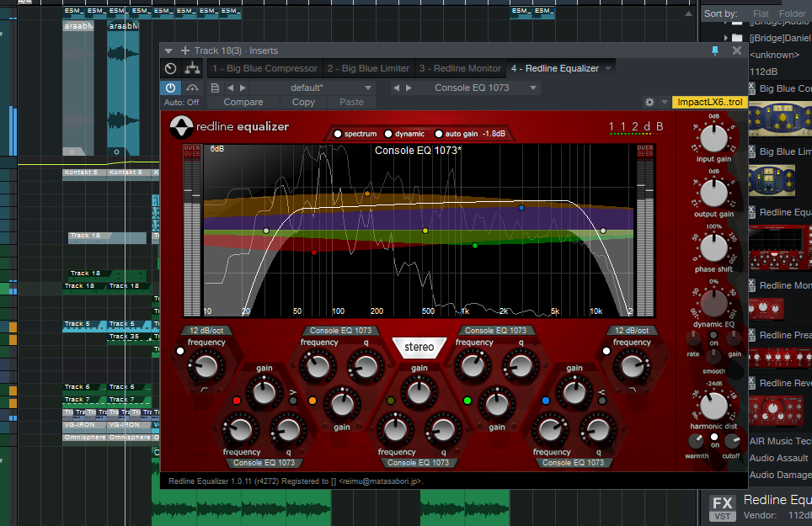The height and width of the screenshot is (526, 812).
Task: Select the green EQ band node on the graph
Action: pyautogui.click(x=475, y=246)
